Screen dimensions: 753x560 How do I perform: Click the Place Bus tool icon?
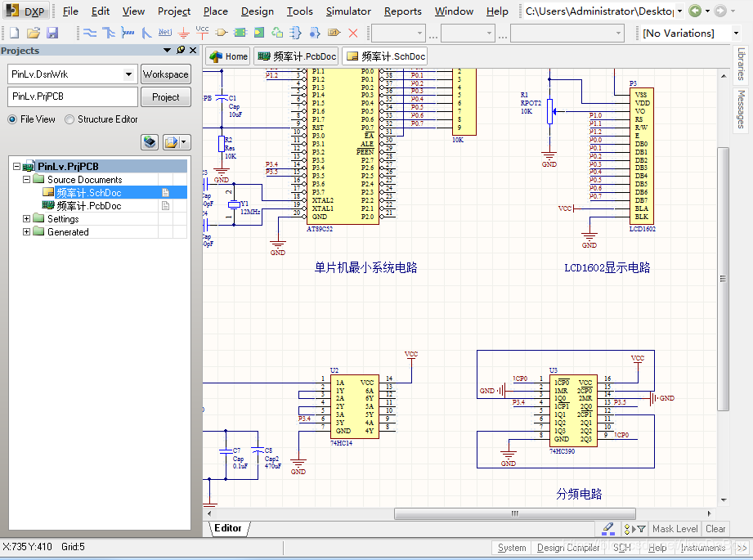coord(109,34)
